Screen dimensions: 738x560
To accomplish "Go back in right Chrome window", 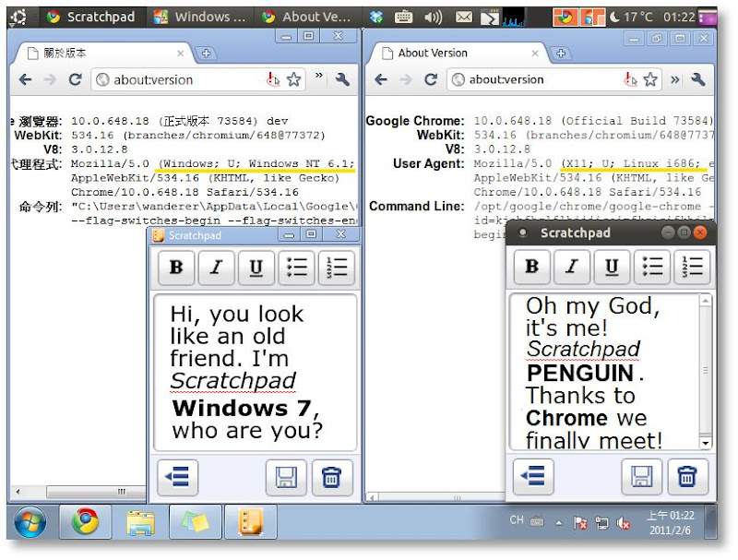I will (381, 79).
